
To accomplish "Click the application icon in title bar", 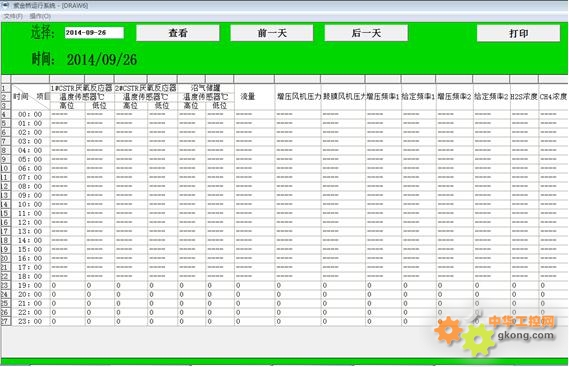I will [x=5, y=5].
